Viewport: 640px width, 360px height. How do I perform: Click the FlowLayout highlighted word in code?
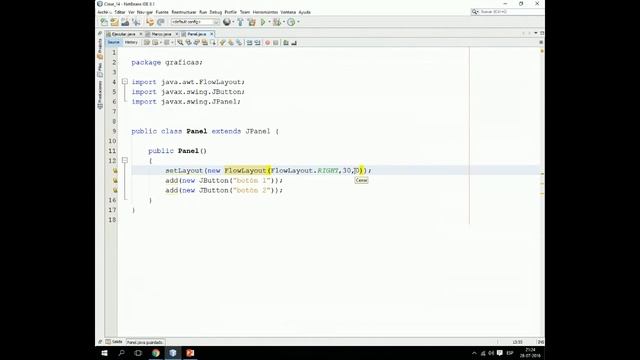click(x=245, y=171)
